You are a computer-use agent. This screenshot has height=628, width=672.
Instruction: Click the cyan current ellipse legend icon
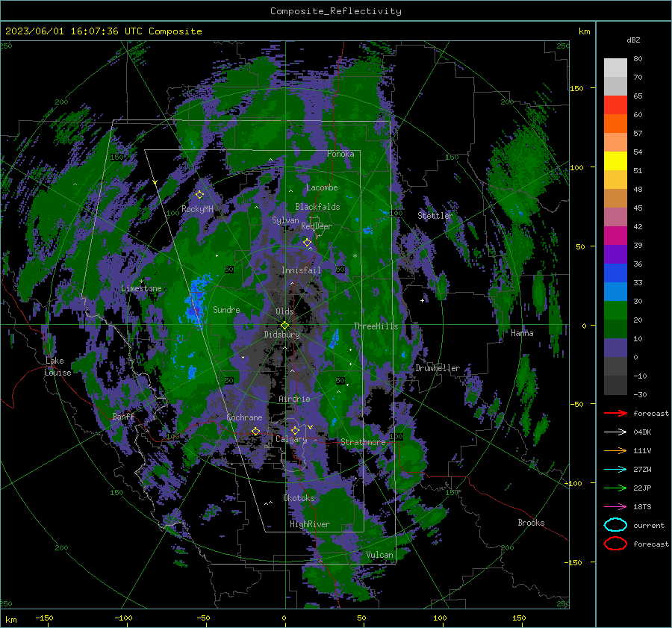(615, 525)
